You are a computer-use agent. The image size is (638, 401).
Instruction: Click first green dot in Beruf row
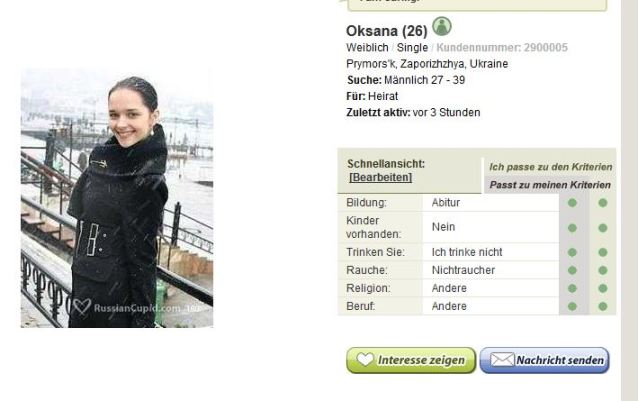click(x=572, y=306)
